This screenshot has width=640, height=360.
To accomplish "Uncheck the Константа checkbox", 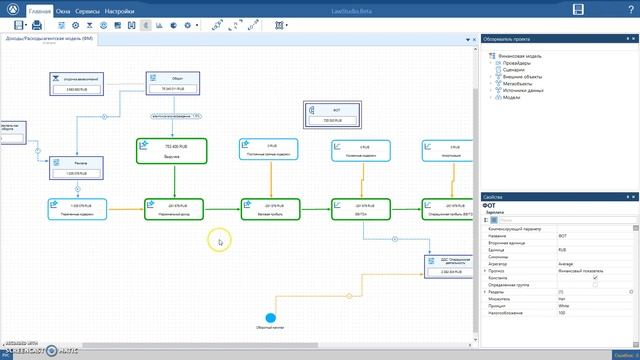I will (595, 278).
